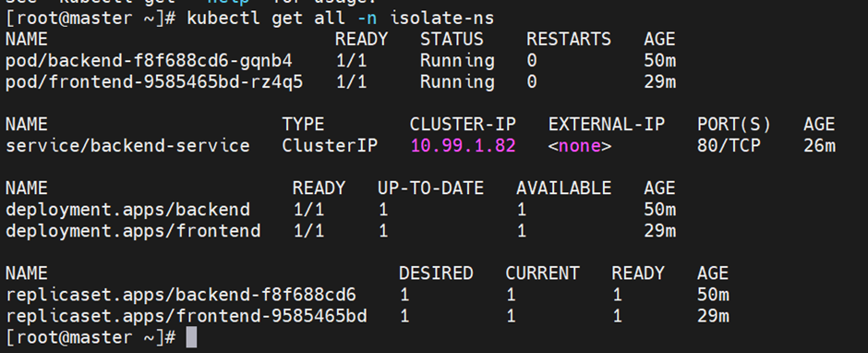Viewport: 868px width, 353px height.
Task: Click the STATUS column header
Action: tap(452, 40)
